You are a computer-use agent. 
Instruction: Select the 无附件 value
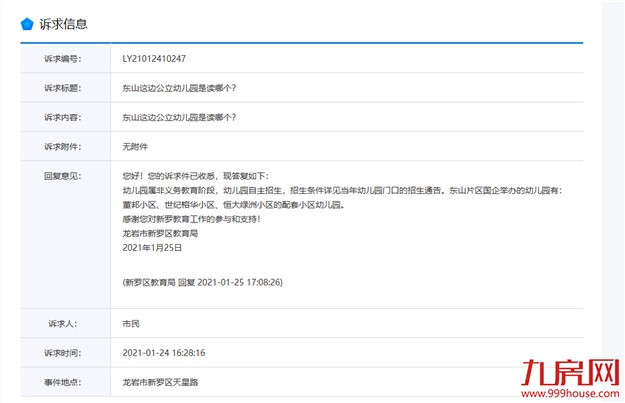coord(135,147)
